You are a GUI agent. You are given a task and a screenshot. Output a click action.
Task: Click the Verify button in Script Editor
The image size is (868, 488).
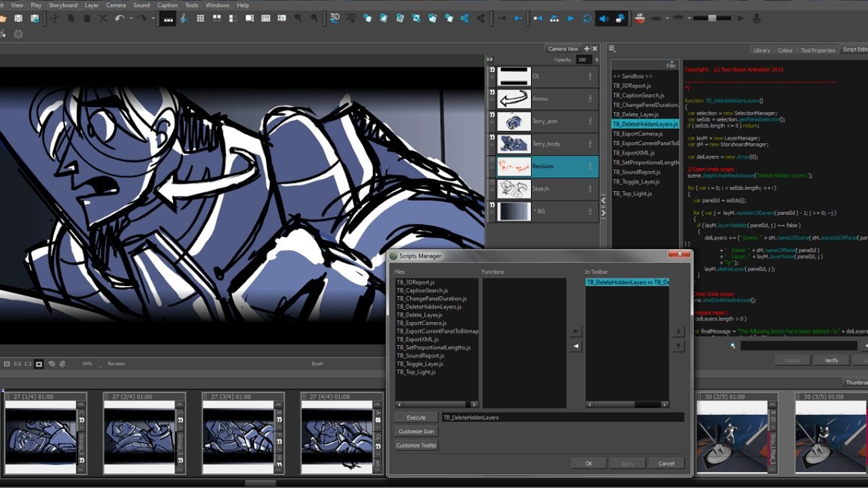[832, 360]
